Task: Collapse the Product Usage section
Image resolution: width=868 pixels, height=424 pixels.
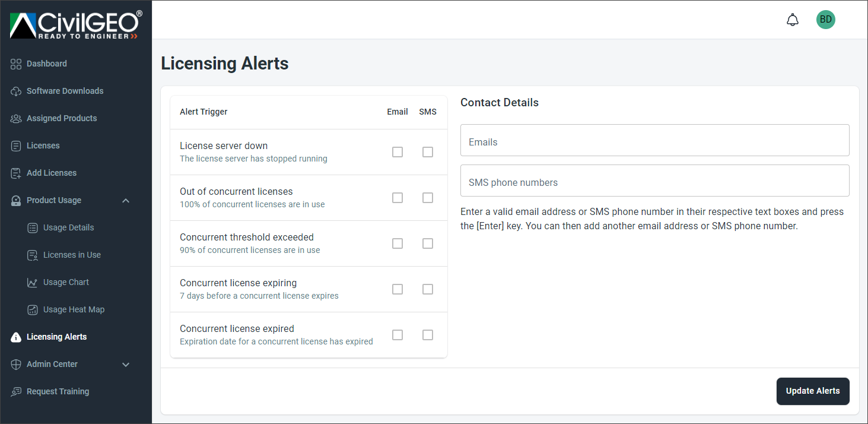Action: (x=125, y=200)
